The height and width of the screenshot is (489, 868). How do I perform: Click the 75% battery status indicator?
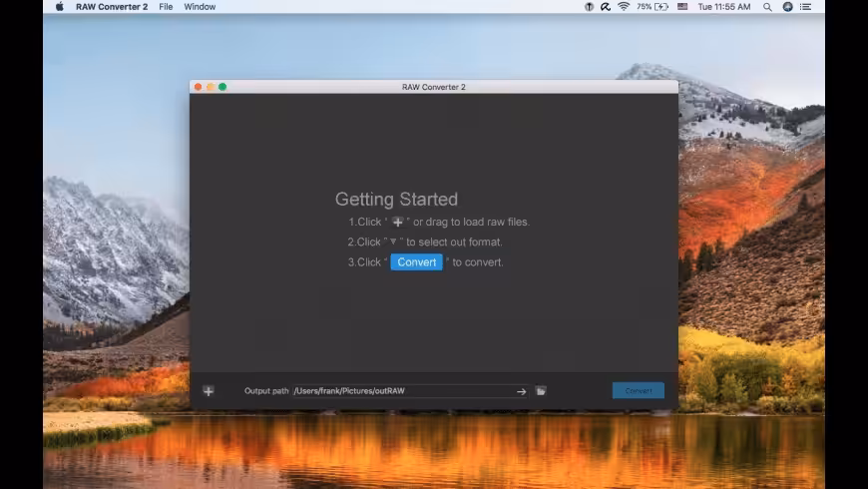(652, 7)
